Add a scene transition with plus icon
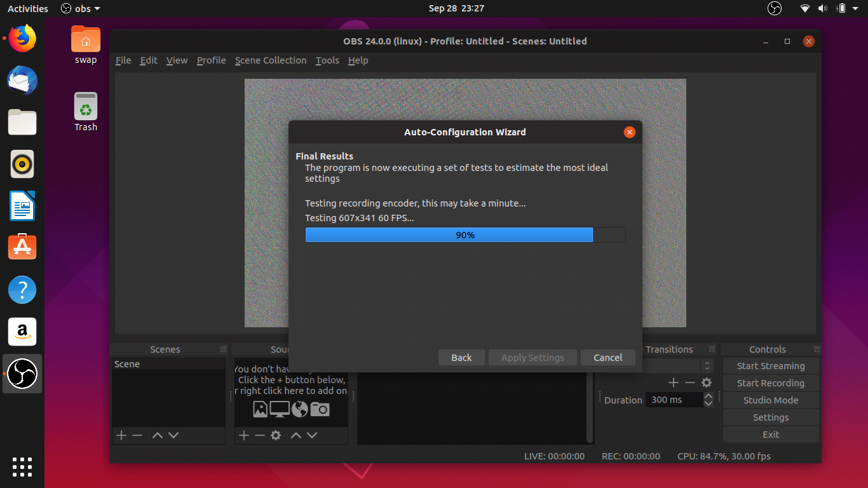The image size is (868, 488). tap(674, 383)
